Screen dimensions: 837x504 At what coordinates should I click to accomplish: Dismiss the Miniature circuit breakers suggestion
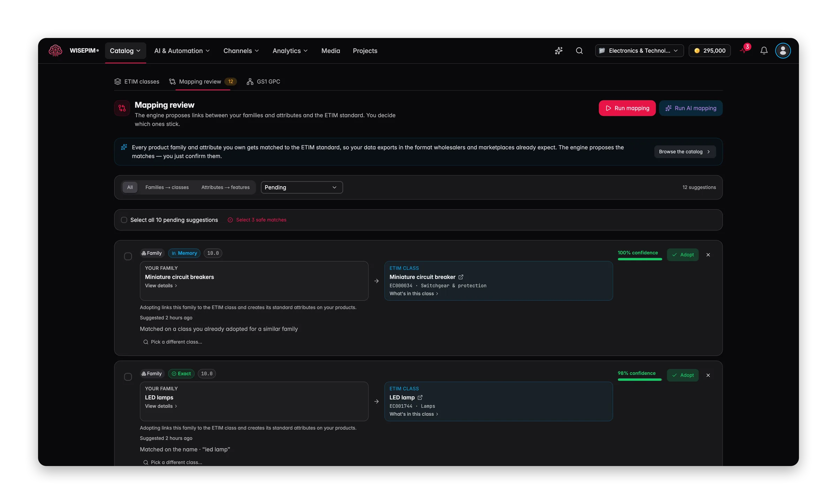click(708, 255)
